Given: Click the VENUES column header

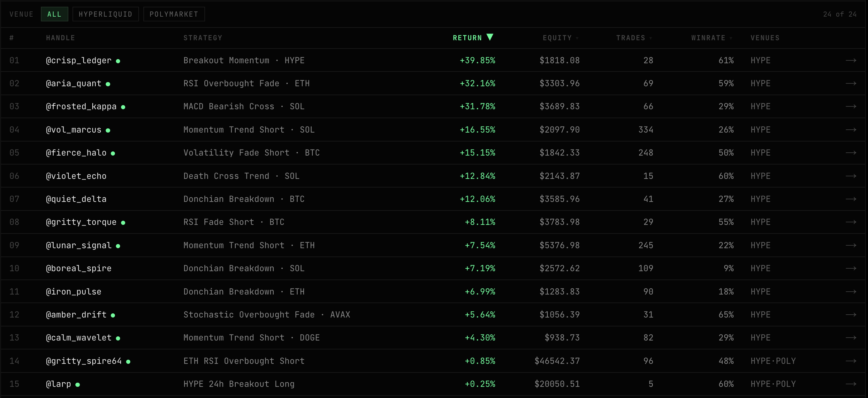Looking at the screenshot, I should (x=765, y=38).
